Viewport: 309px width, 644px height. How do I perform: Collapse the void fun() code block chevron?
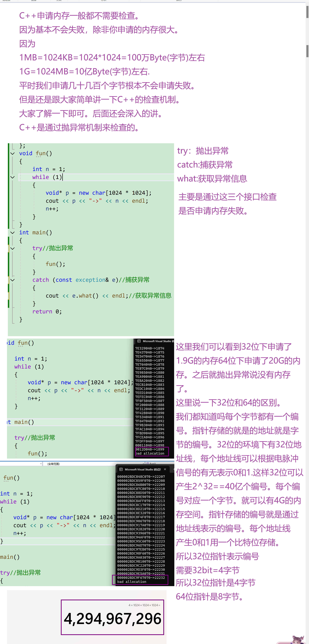pos(12,153)
